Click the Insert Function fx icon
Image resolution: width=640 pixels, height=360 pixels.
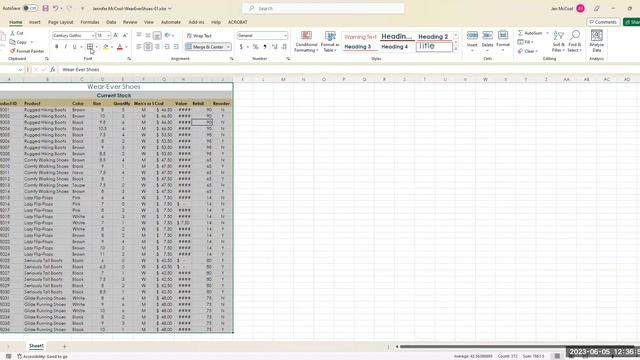(x=53, y=70)
